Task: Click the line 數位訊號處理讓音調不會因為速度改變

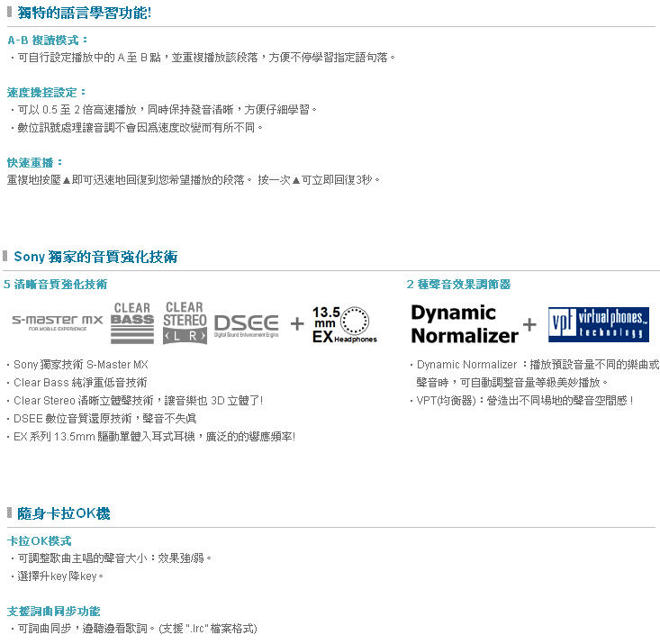Action: tap(137, 128)
